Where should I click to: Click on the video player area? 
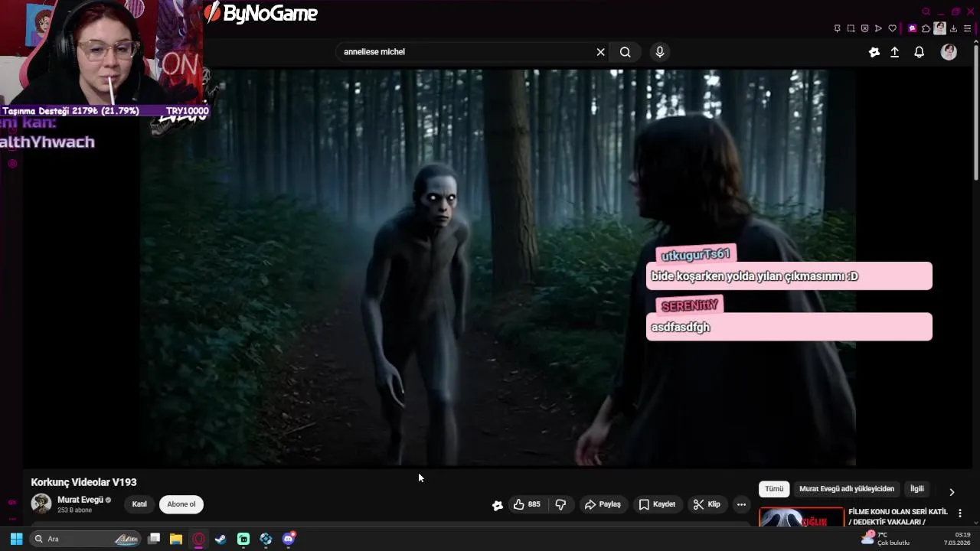(x=498, y=267)
